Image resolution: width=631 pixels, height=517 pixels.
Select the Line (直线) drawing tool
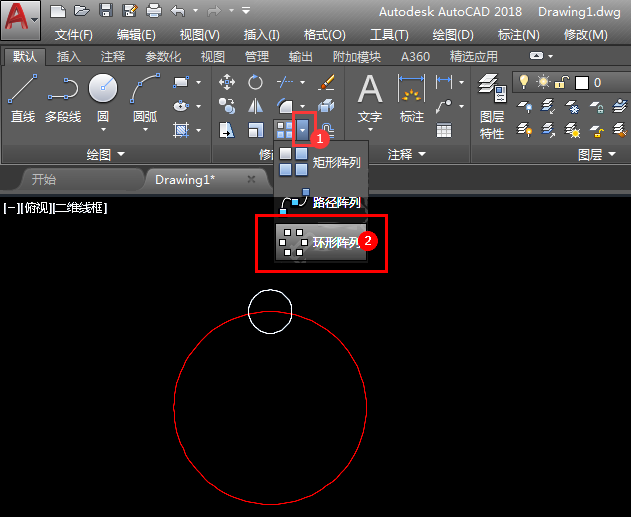coord(23,99)
